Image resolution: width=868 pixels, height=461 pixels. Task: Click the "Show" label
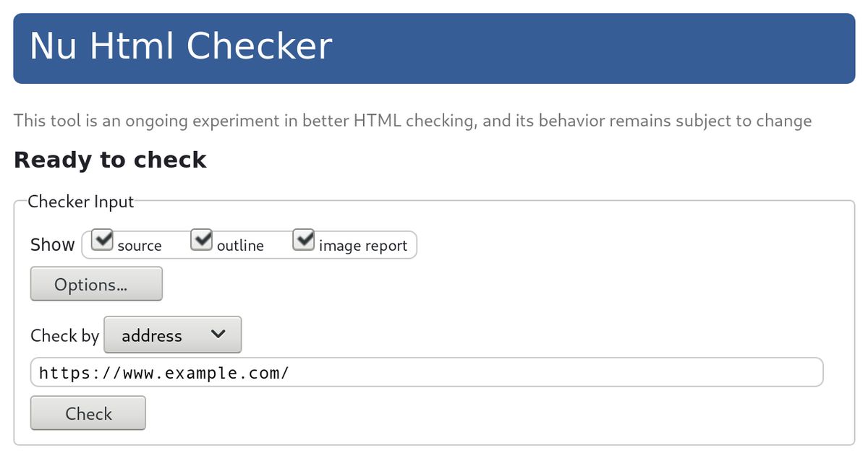[x=53, y=245]
